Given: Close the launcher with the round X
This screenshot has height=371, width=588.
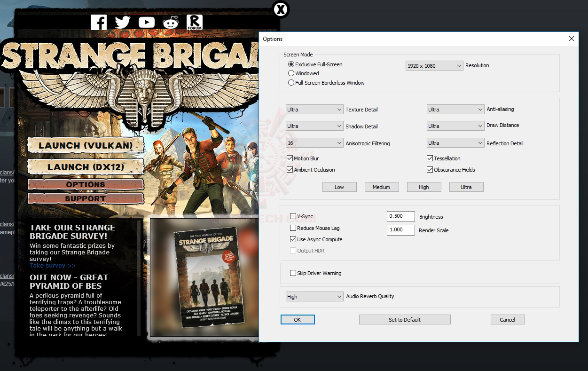Looking at the screenshot, I should (x=281, y=9).
